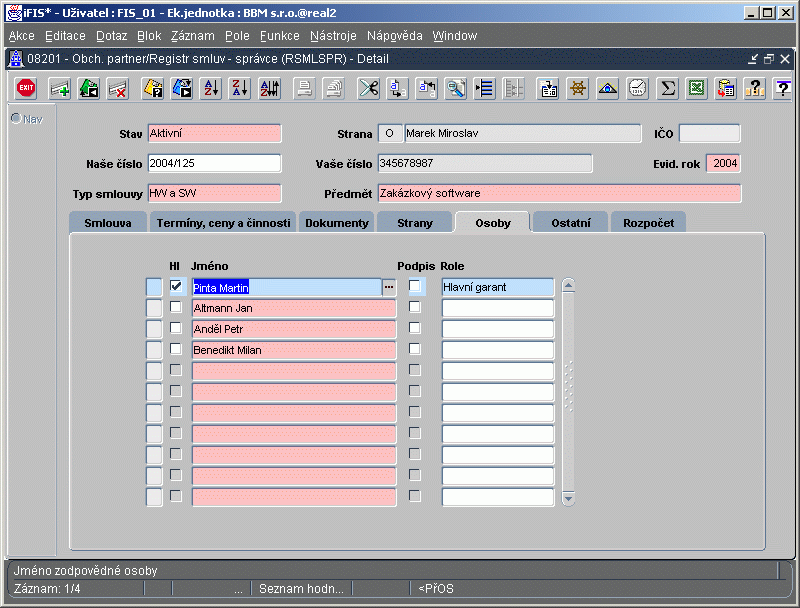This screenshot has height=608, width=800.
Task: Click the Role field for Benedikt Milan
Action: (498, 350)
